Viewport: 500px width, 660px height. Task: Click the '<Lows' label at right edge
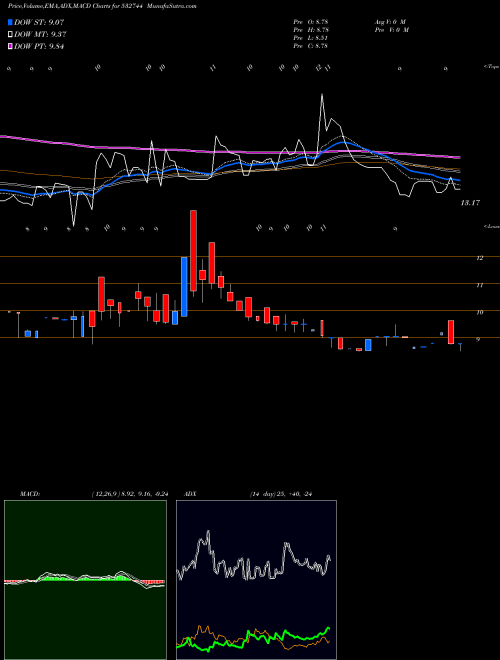pyautogui.click(x=491, y=226)
